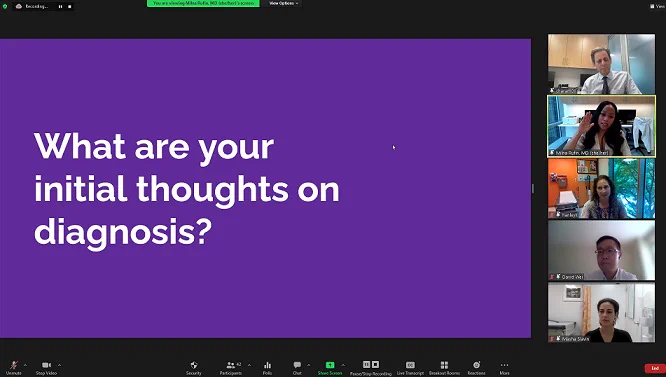Select Milna Rufin, MD video thumbnail
The width and height of the screenshot is (666, 377).
[601, 126]
